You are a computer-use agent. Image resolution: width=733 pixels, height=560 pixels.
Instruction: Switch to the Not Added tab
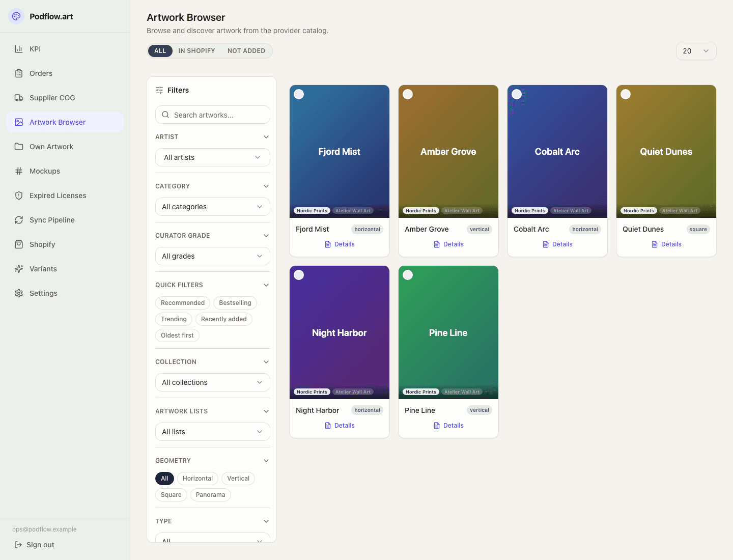246,51
